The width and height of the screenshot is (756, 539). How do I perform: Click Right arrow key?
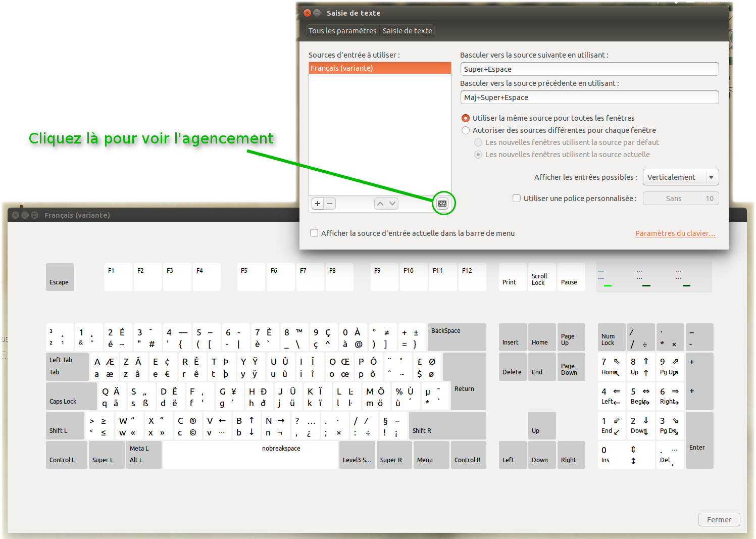(571, 455)
